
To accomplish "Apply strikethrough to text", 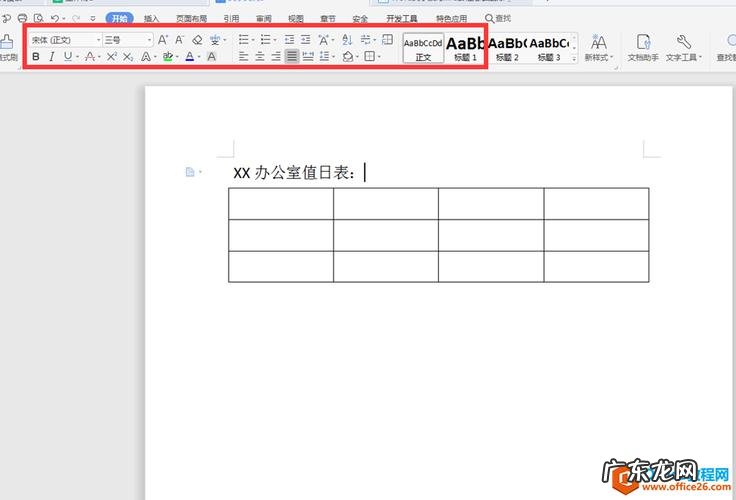I will click(89, 57).
